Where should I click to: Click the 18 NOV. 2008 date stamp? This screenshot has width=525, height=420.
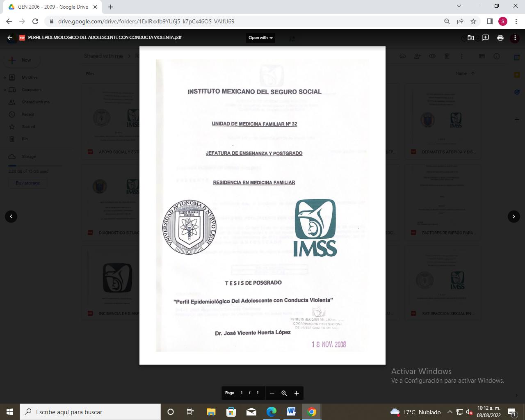(x=329, y=345)
